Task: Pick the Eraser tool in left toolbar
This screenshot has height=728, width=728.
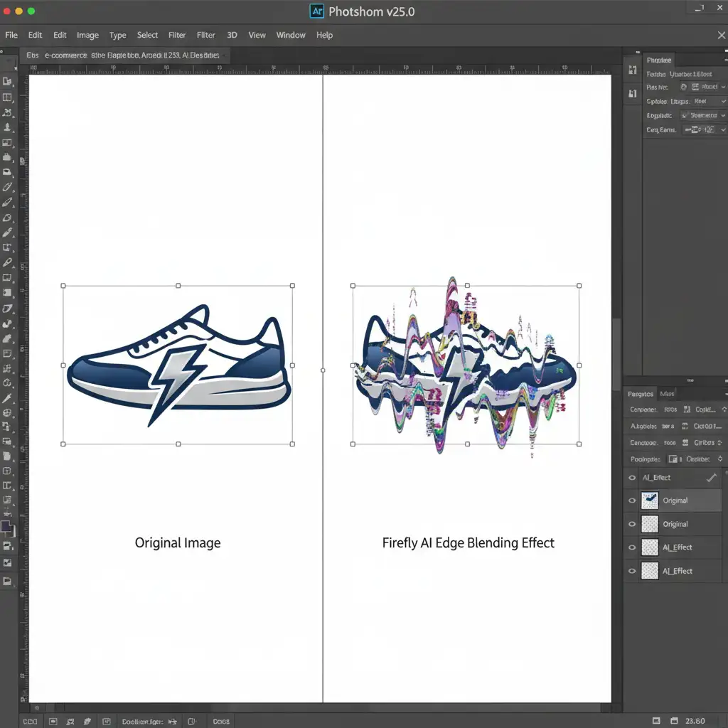Action: [8, 218]
